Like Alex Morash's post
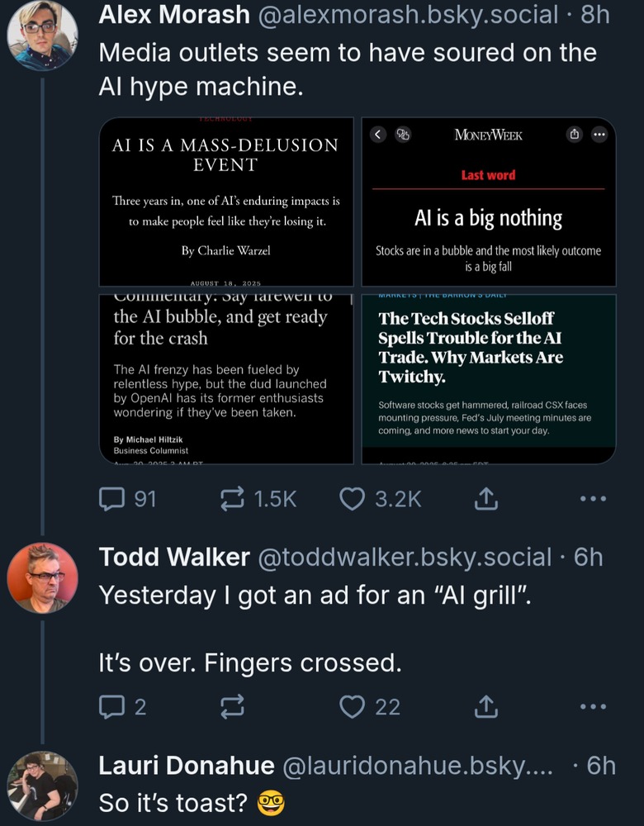 tap(353, 498)
